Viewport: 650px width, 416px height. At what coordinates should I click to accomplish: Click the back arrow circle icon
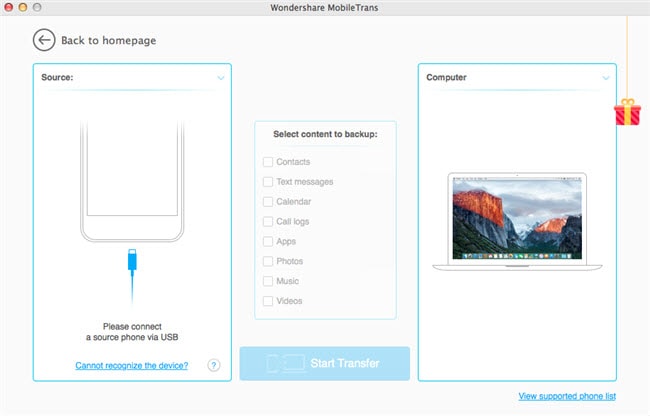tap(44, 40)
